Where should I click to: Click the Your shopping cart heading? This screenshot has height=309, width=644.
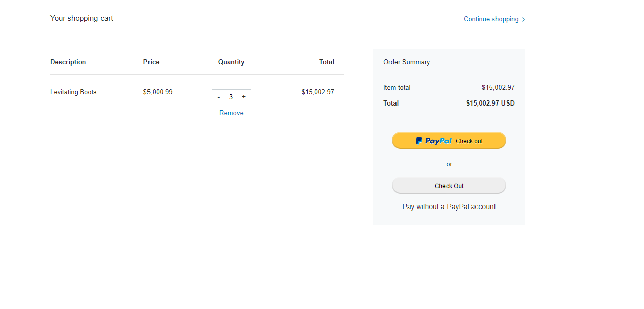pos(81,18)
